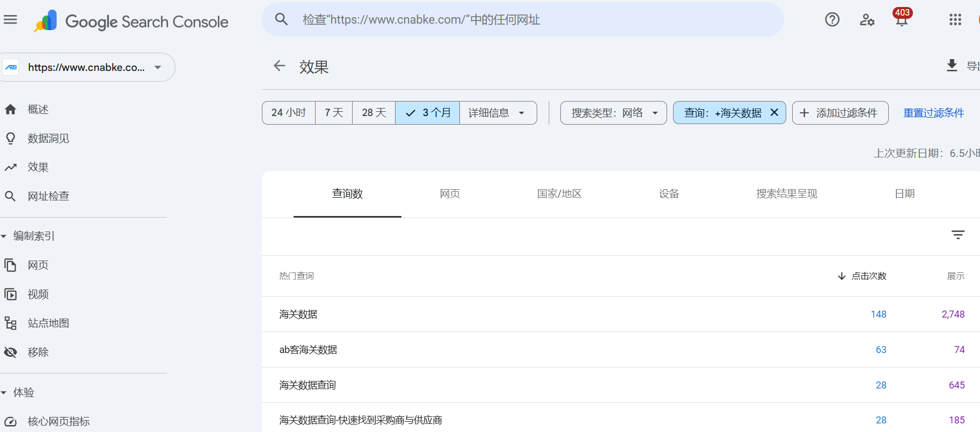Image resolution: width=980 pixels, height=432 pixels.
Task: Click the export download icon
Action: (x=952, y=66)
